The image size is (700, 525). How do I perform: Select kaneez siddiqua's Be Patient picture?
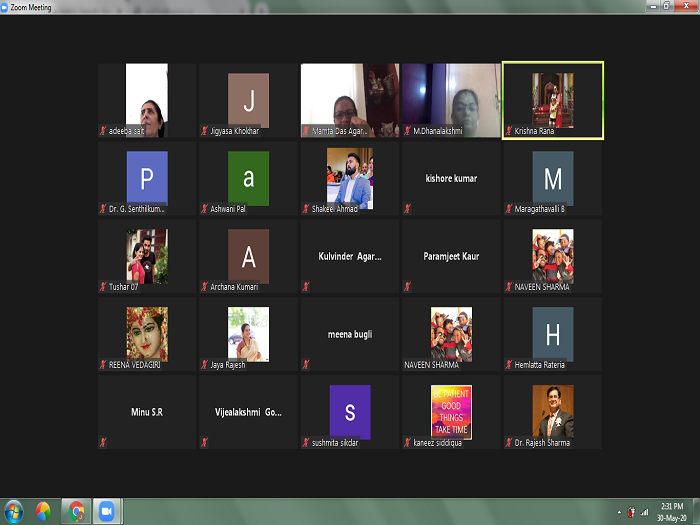451,412
